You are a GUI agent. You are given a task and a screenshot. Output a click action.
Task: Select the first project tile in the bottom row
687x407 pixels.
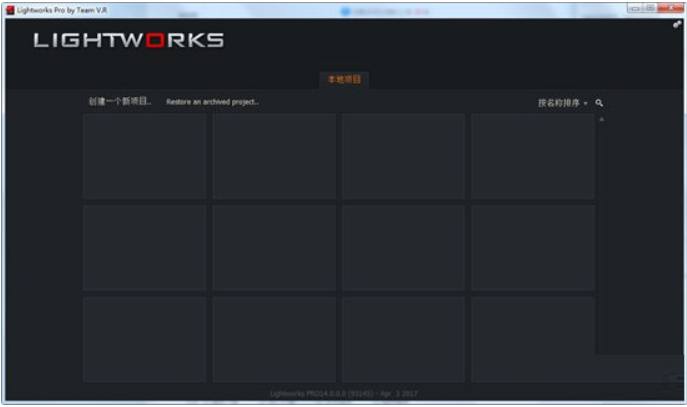[144, 338]
